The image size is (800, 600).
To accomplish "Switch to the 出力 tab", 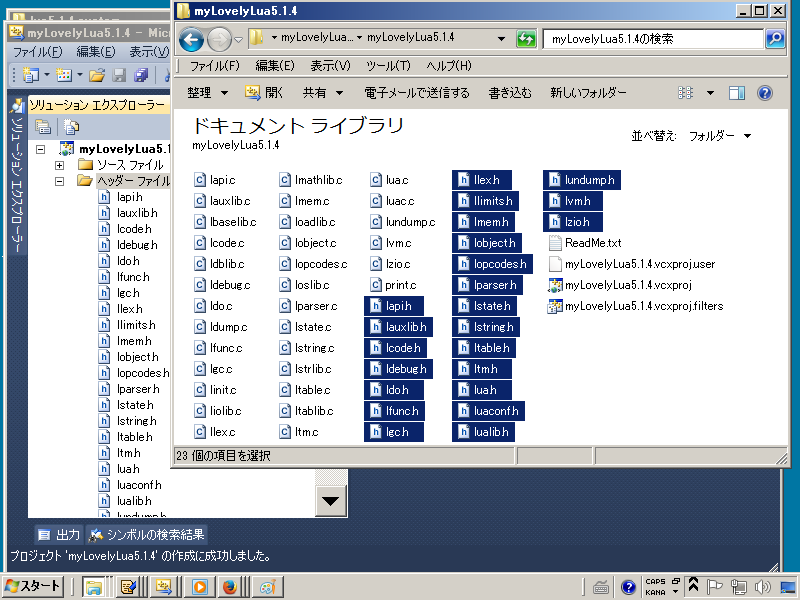I will tap(59, 535).
